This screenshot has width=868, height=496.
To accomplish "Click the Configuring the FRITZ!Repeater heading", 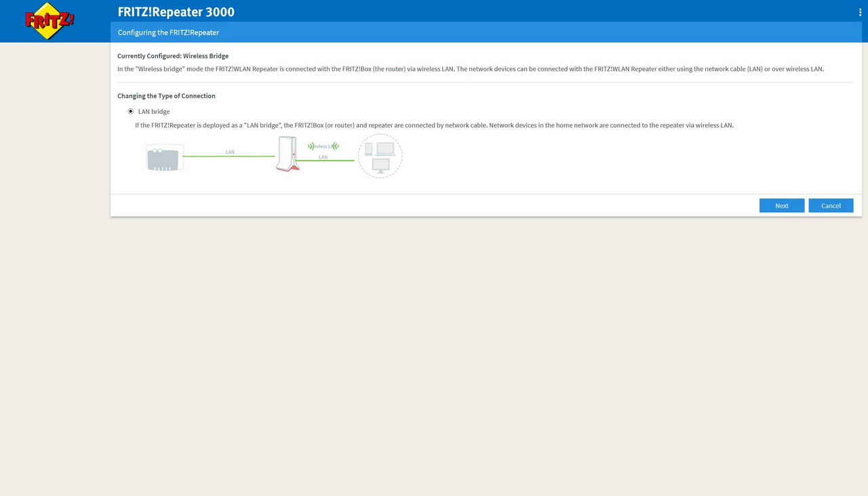I will 168,32.
